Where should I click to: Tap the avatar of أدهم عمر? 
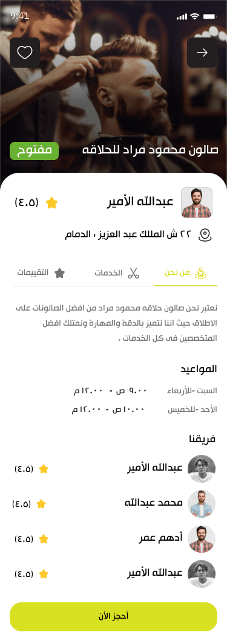click(x=202, y=539)
